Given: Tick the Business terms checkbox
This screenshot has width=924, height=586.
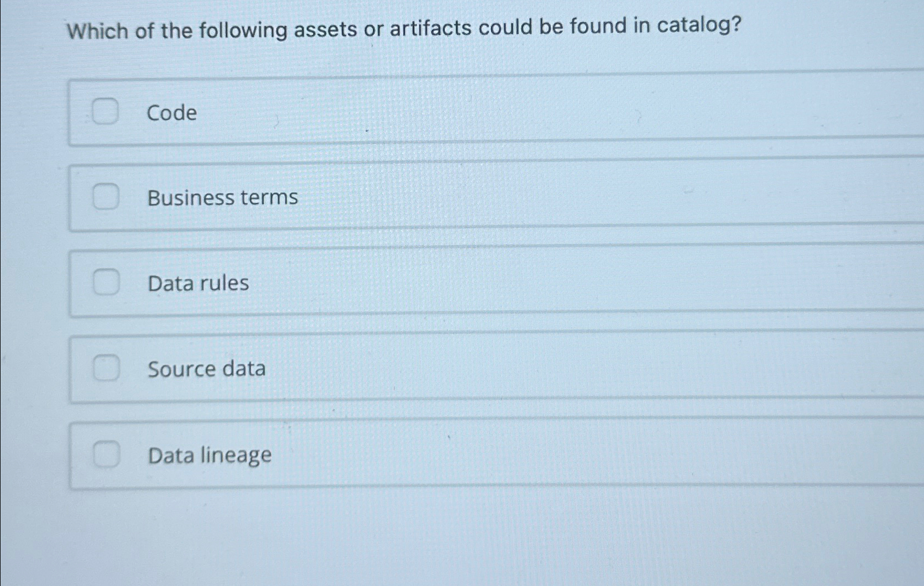Looking at the screenshot, I should click(x=105, y=197).
